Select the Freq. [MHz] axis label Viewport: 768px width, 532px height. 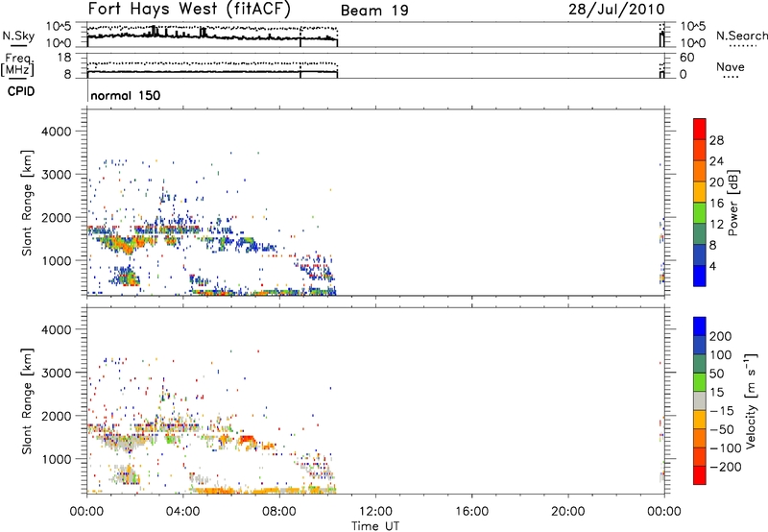pyautogui.click(x=17, y=64)
